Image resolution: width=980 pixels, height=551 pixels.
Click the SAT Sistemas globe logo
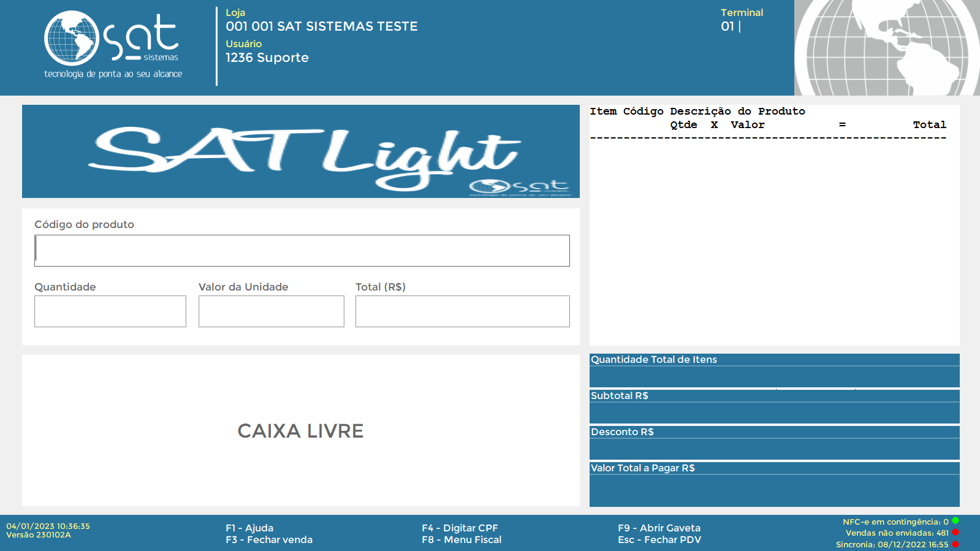[x=72, y=38]
